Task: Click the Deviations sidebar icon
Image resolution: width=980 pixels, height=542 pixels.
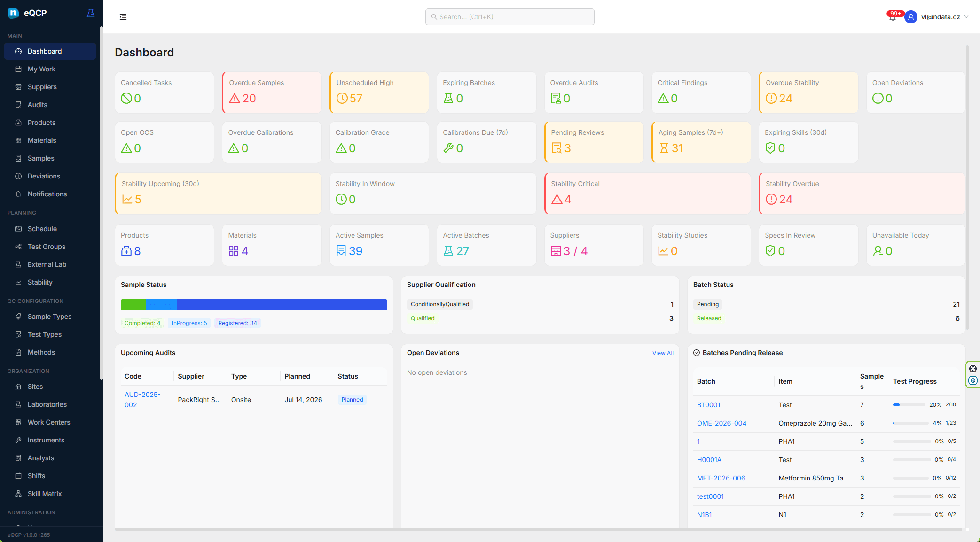Action: (18, 176)
